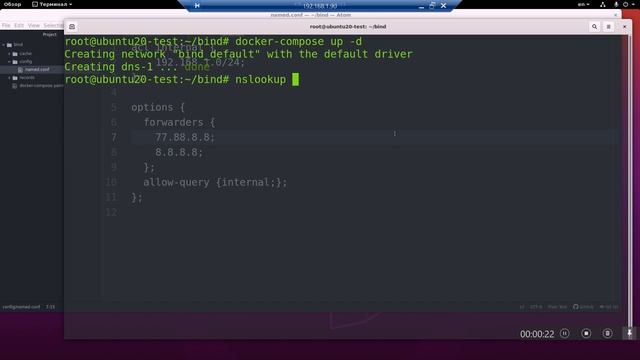Open File menu in Atom window
This screenshot has height=360, width=640.
(6, 25)
